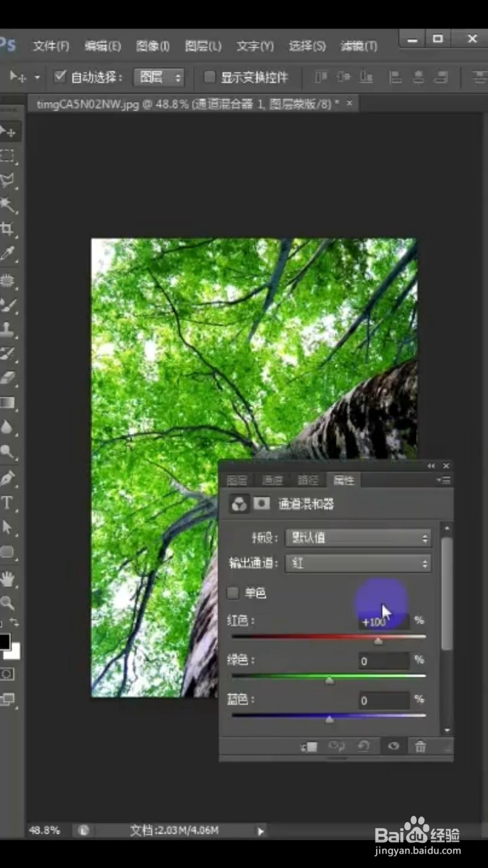Viewport: 488px width, 868px height.
Task: Open the 选择(S) menu
Action: pos(308,46)
